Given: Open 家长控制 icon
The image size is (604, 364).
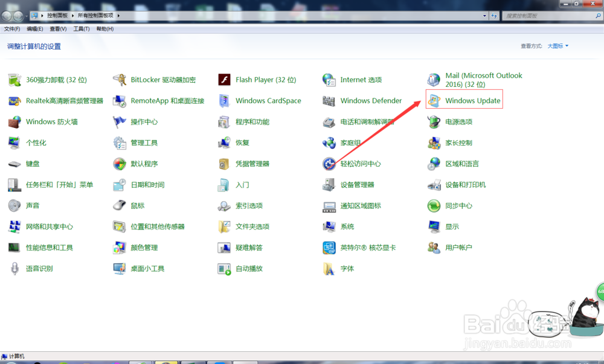Looking at the screenshot, I should click(434, 142).
